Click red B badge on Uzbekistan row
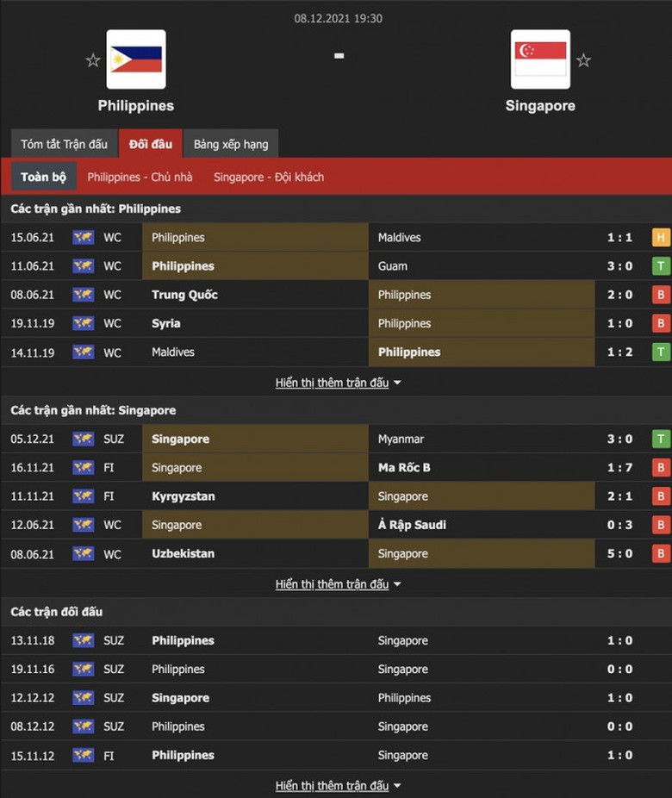The width and height of the screenshot is (672, 798). point(661,554)
